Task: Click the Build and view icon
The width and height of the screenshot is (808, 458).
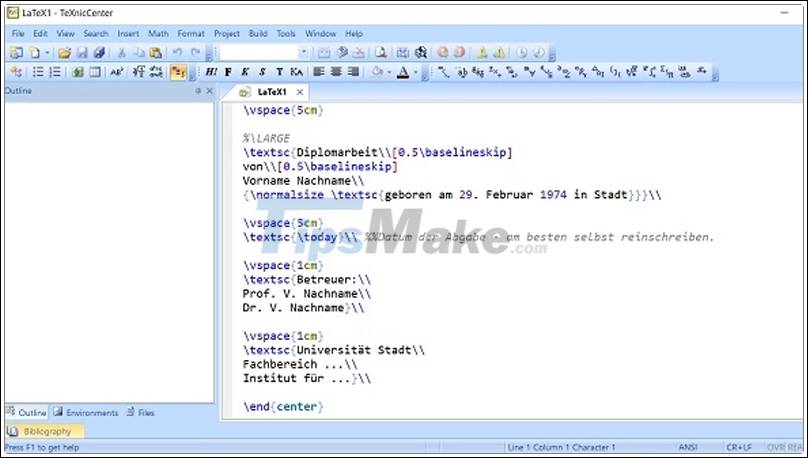Action: click(342, 53)
